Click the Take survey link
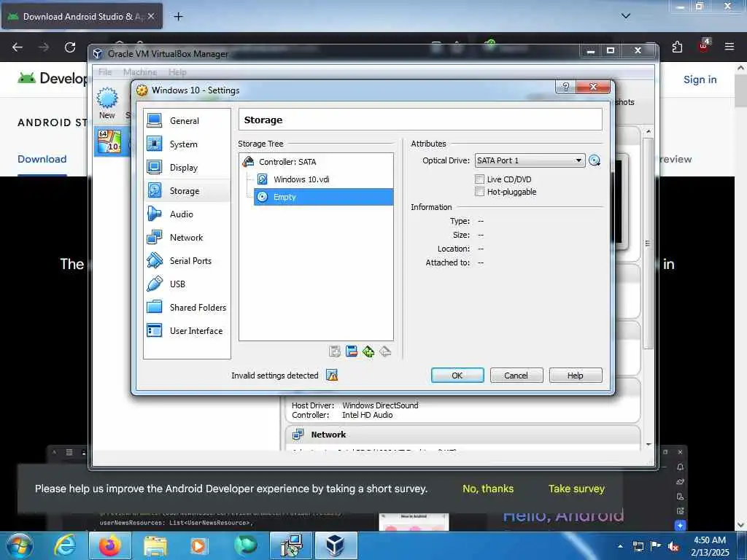 point(576,489)
